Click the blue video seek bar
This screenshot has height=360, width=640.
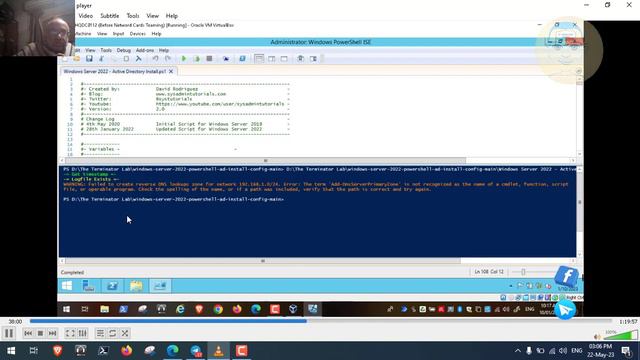(x=321, y=321)
